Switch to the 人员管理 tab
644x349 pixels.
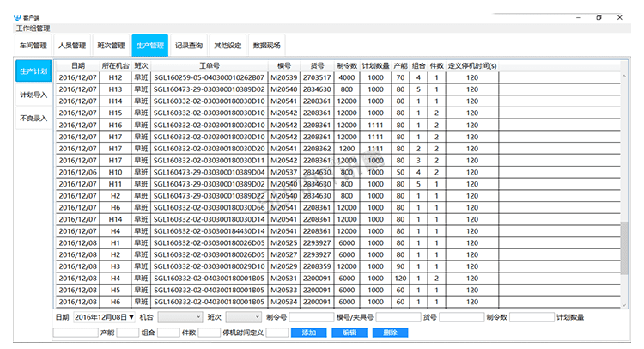point(72,46)
